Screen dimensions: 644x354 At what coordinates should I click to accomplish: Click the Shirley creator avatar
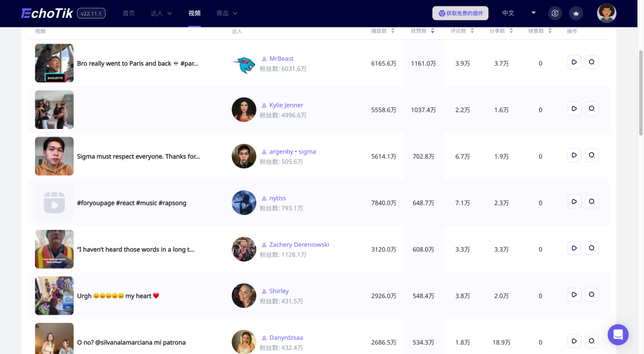point(244,295)
